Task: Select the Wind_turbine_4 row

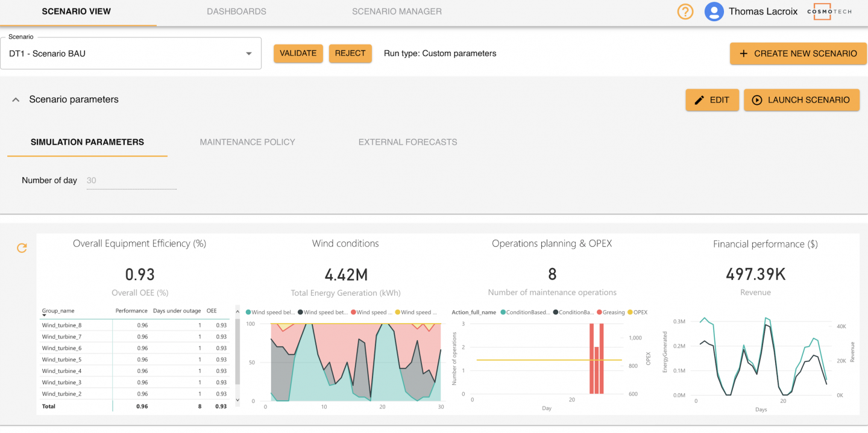Action: coord(135,371)
